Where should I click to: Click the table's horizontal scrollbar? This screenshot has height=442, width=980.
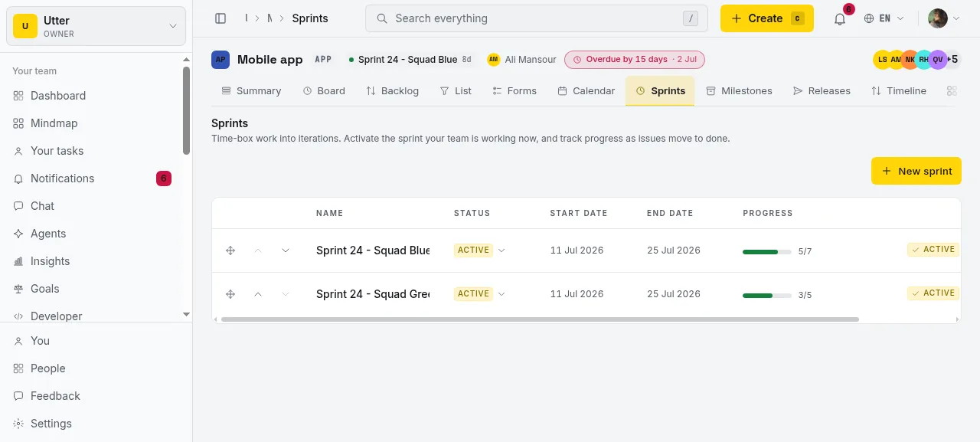click(540, 319)
